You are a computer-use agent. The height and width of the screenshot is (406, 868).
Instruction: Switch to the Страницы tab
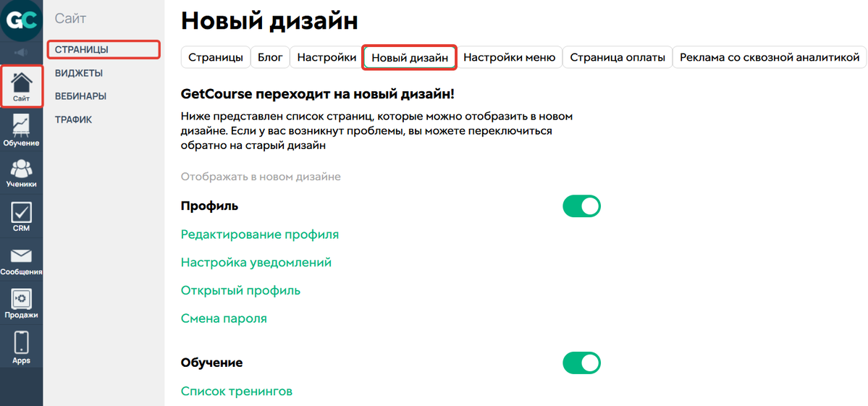point(215,57)
